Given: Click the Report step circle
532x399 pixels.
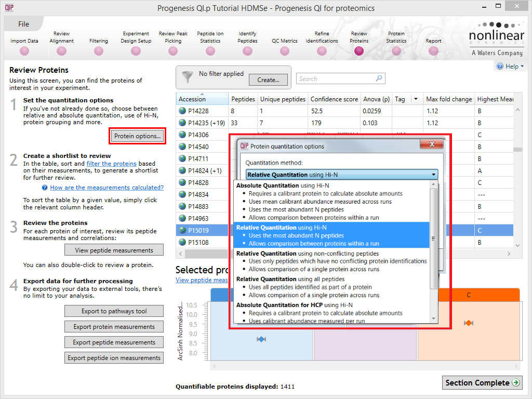Looking at the screenshot, I should pyautogui.click(x=433, y=51).
